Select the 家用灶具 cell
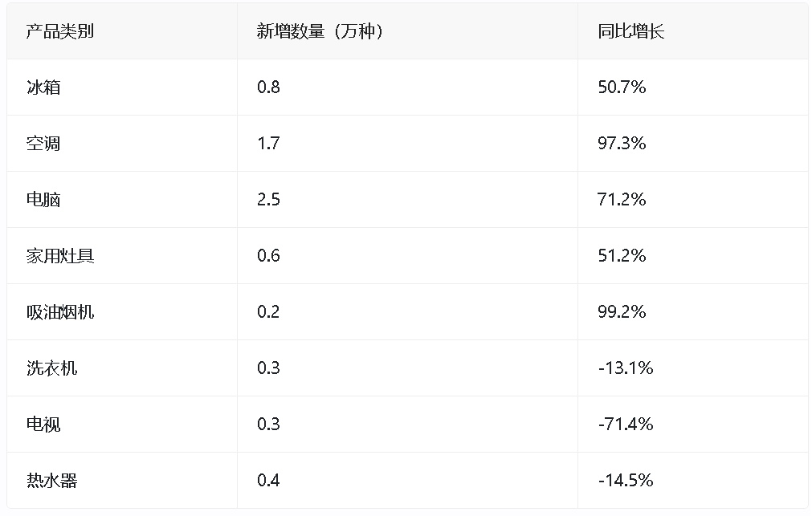 (60, 256)
